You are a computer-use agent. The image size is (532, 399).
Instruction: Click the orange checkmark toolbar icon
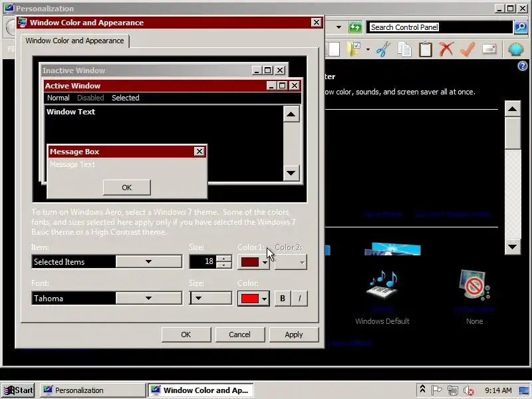(467, 49)
